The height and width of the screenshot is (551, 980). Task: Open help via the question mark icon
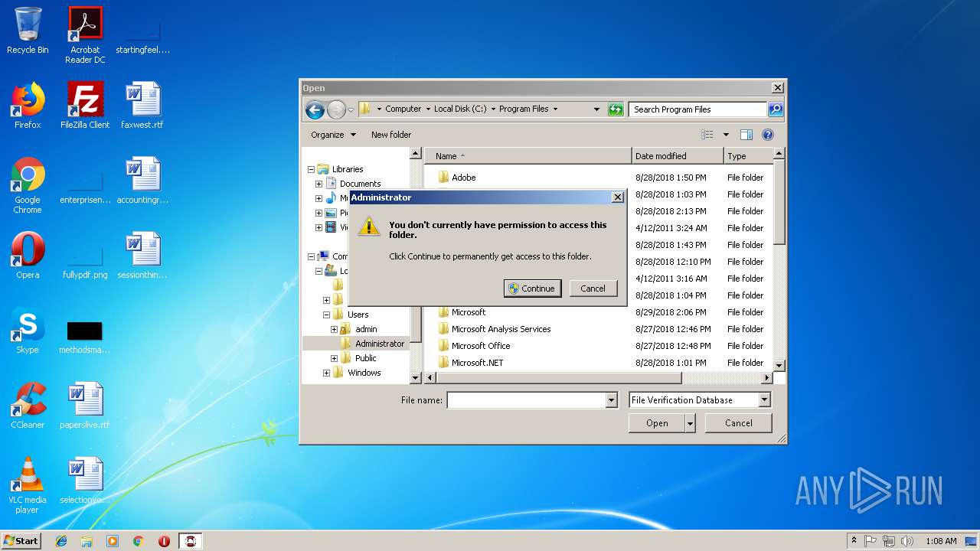coord(768,135)
